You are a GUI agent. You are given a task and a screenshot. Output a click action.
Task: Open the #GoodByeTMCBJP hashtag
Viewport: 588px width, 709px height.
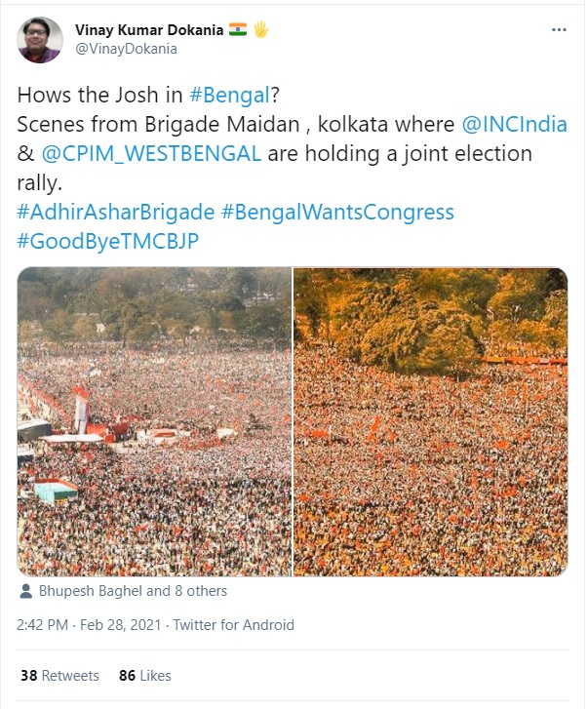click(x=108, y=241)
